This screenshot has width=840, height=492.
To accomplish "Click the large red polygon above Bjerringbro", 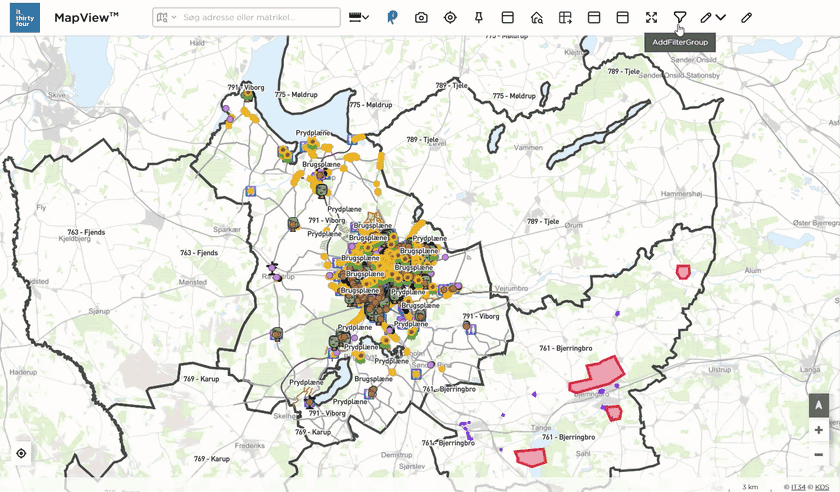I will click(x=596, y=375).
